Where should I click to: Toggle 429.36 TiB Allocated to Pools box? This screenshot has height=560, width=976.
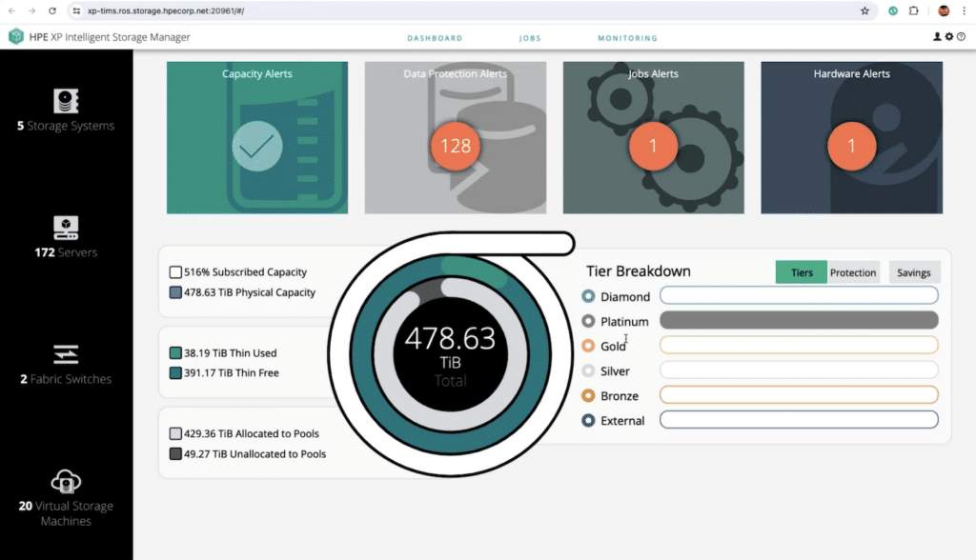pyautogui.click(x=175, y=433)
